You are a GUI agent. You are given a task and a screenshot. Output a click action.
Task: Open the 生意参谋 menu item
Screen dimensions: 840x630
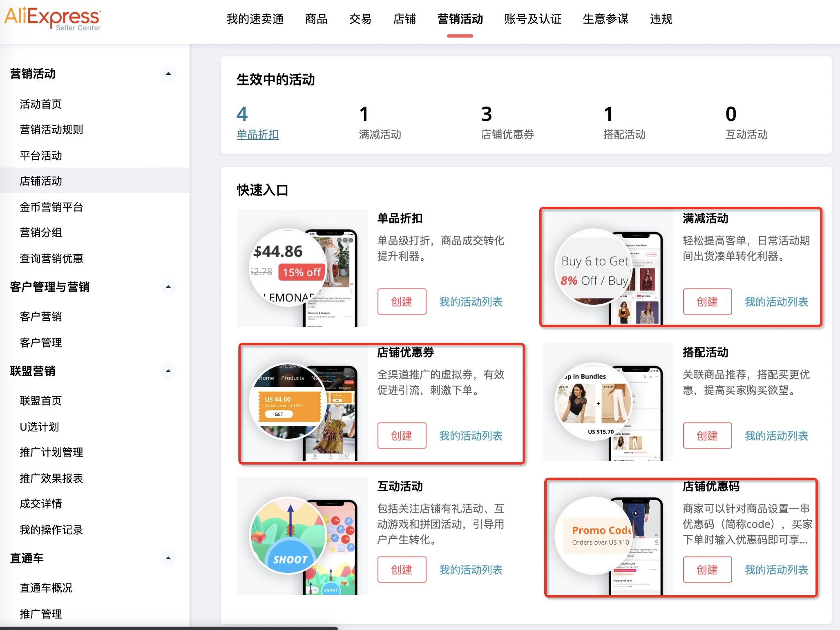(x=605, y=19)
